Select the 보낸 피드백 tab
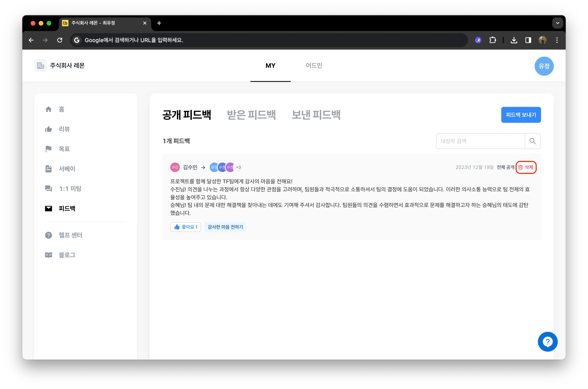This screenshot has width=588, height=389. [x=316, y=115]
